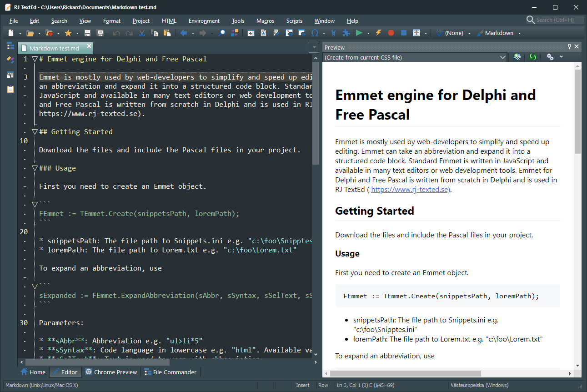Switch to the Home tab
Viewport: 587px width, 392px height.
(33, 372)
